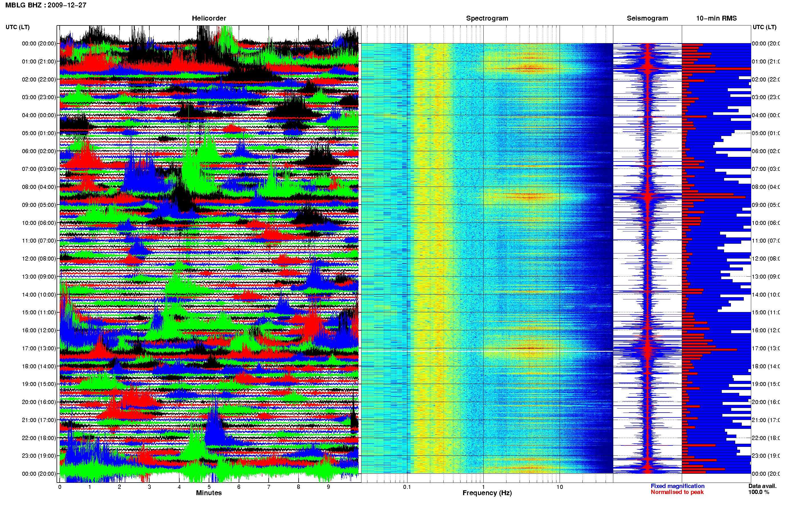Click the Seismogram panel heading
Screen dimensions: 812x508
[x=647, y=18]
